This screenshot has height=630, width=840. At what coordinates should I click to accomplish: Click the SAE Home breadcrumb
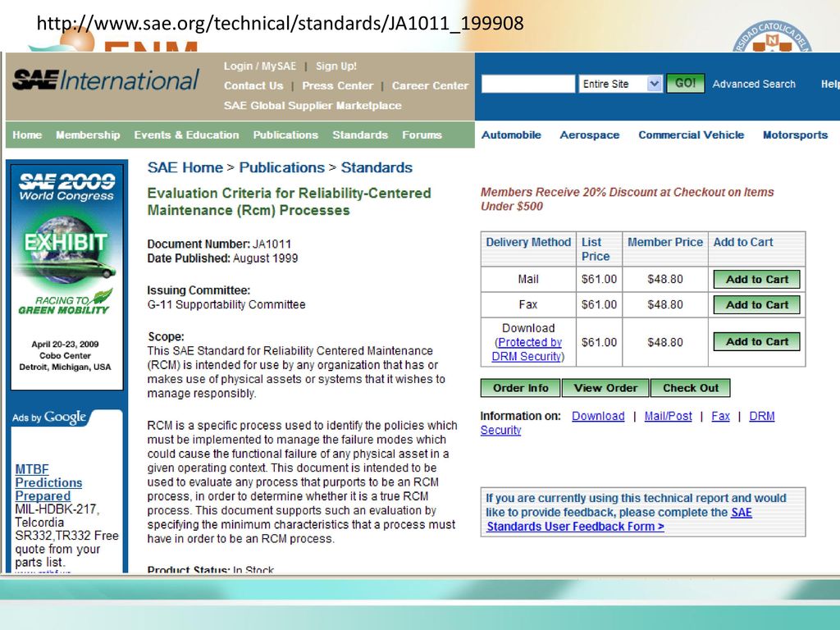click(x=185, y=167)
